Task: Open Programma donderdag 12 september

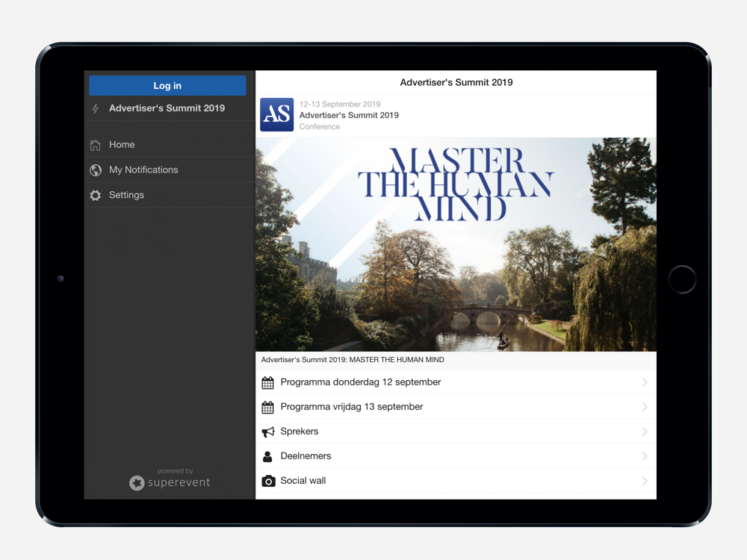Action: [456, 382]
